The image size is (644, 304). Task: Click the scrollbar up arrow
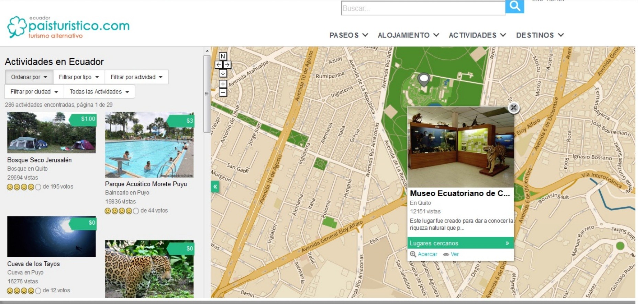pyautogui.click(x=207, y=51)
